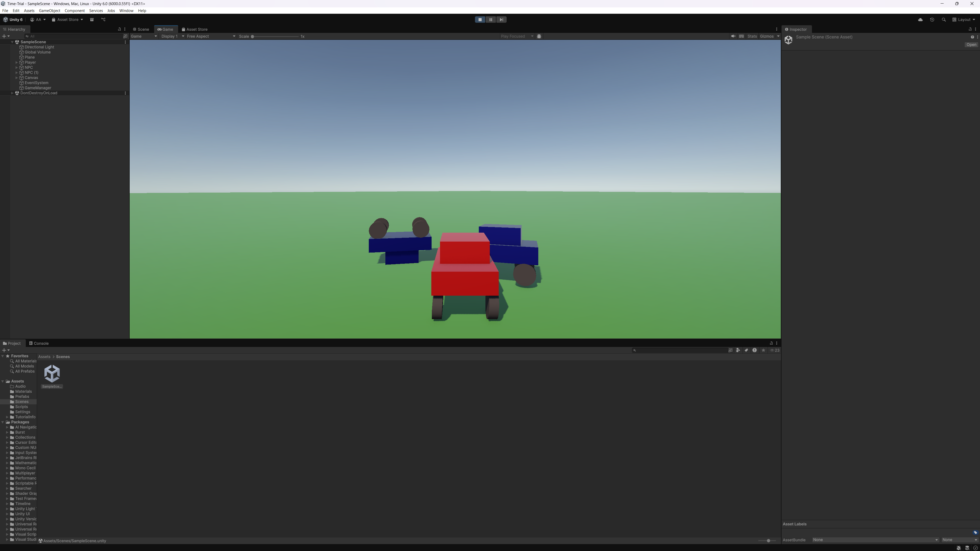Click the favorites star icon in the Project toolbar
The height and width of the screenshot is (551, 980).
click(763, 350)
